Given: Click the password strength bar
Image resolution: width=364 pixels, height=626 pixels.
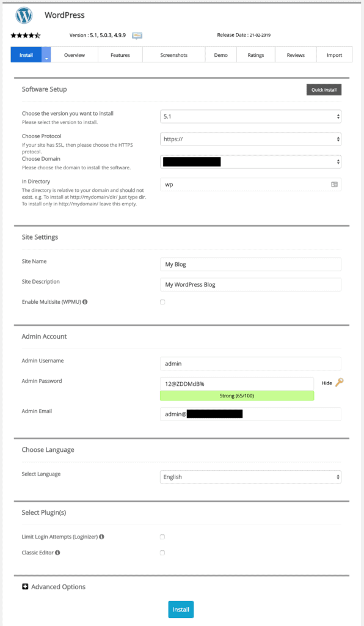Looking at the screenshot, I should coord(237,396).
